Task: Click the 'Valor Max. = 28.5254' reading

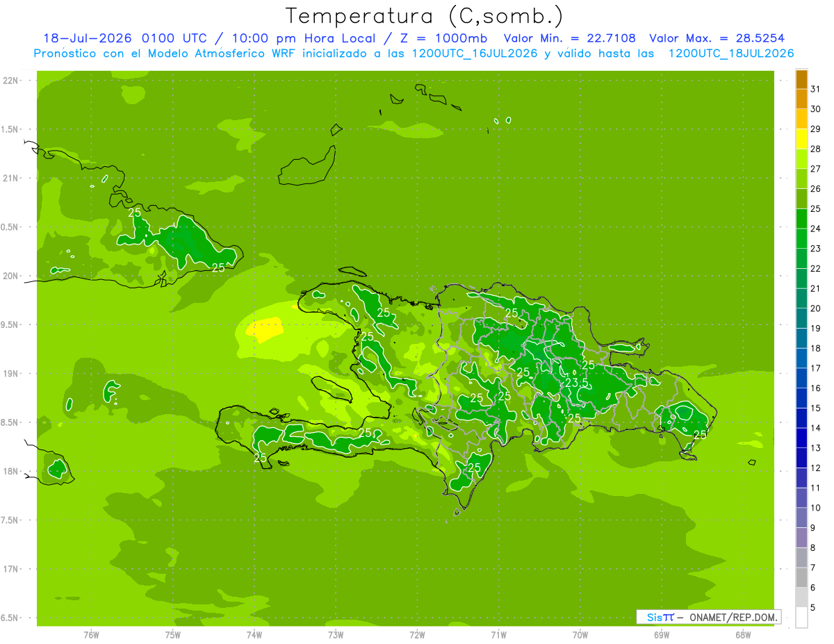Action: [x=718, y=38]
